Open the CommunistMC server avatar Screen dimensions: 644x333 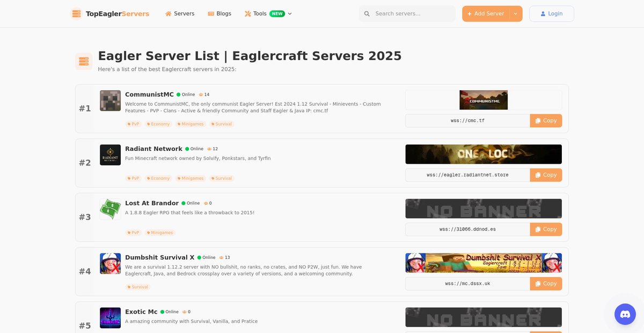pyautogui.click(x=110, y=100)
